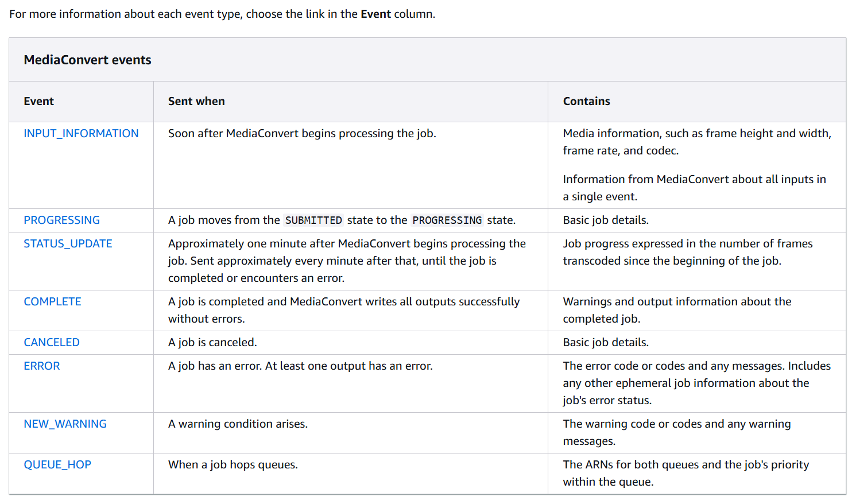
Task: Click the bold Event word in intro sentence
Action: pos(375,14)
